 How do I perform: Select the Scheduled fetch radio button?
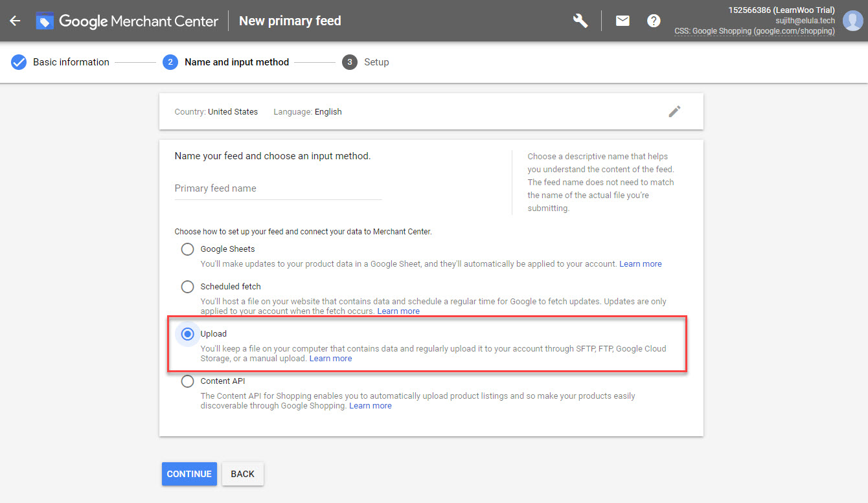187,287
